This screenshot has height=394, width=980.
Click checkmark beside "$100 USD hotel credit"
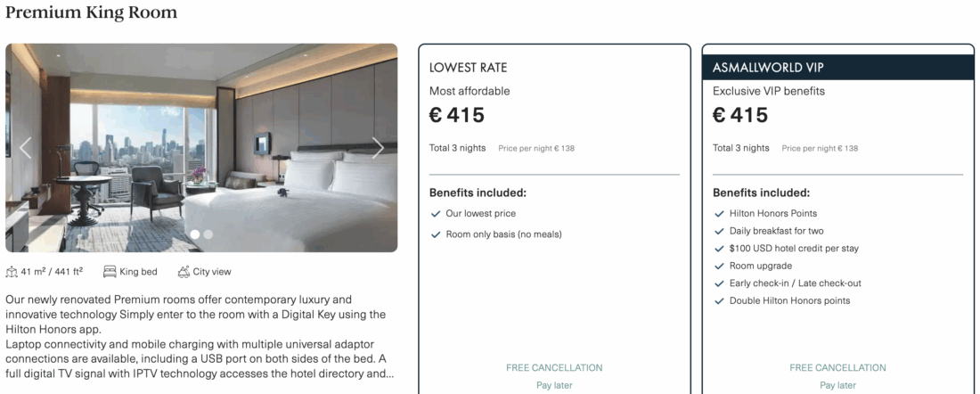point(719,249)
